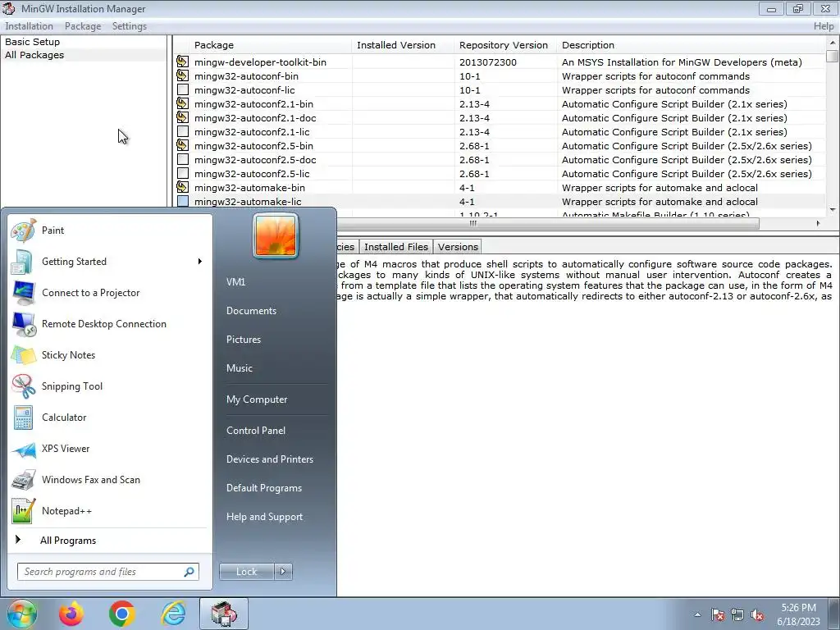This screenshot has height=630, width=840.
Task: Open Help and Support
Action: tap(264, 517)
